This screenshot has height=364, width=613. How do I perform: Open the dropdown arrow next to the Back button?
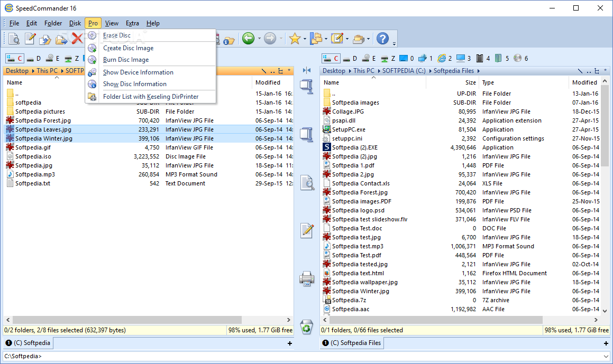(259, 39)
